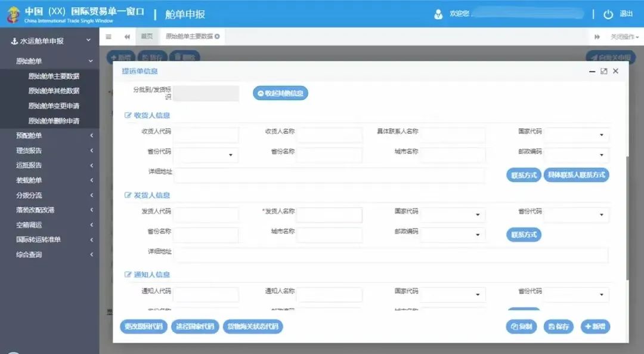The image size is (644, 354).
Task: Switch to the 首页 tab
Action: click(x=147, y=36)
